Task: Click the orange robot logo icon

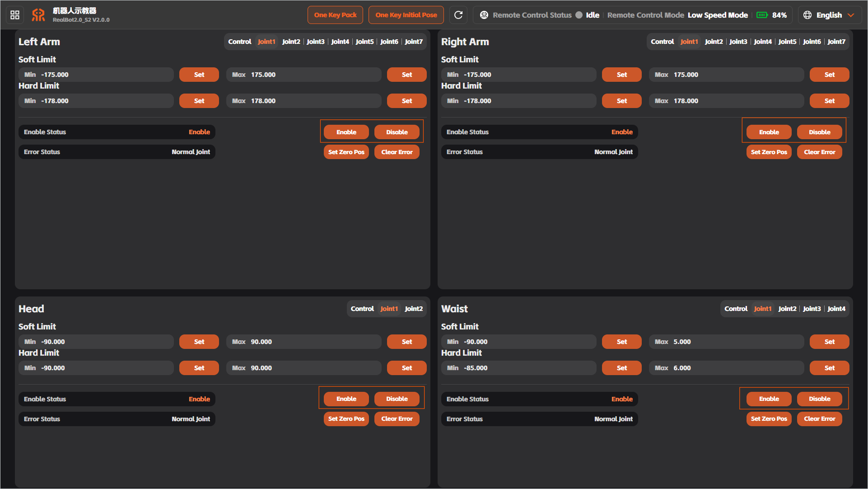Action: 38,15
